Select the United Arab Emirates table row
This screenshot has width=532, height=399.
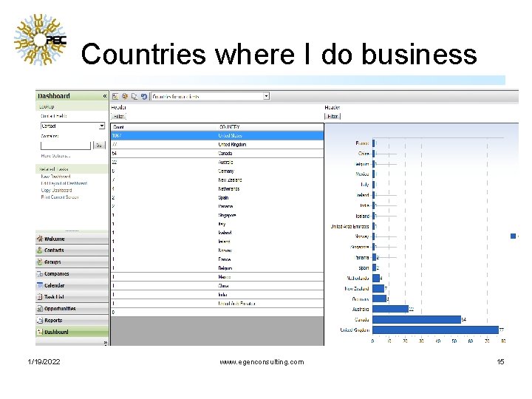pos(217,304)
